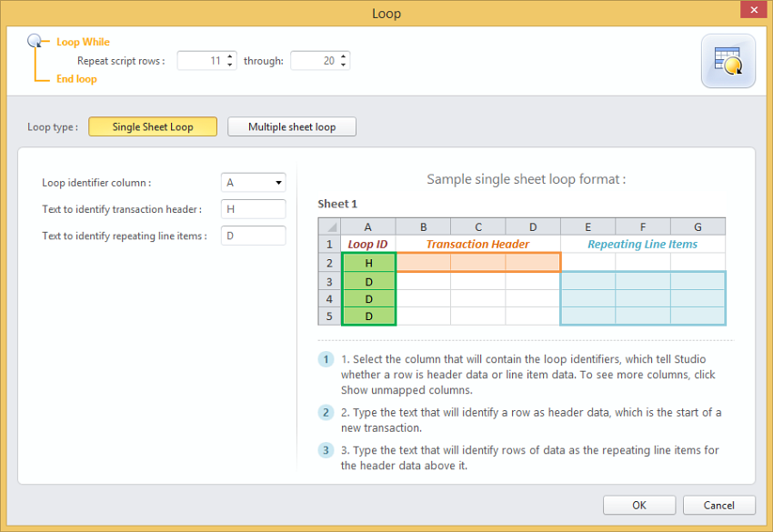Increase the through row value
773x532 pixels.
344,56
